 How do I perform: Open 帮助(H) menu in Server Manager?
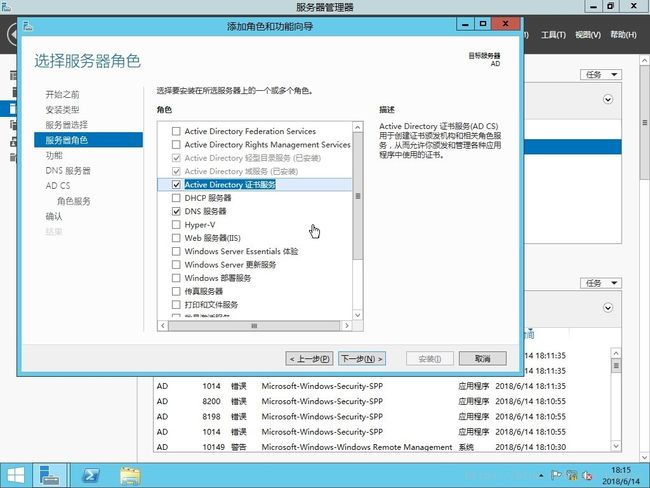(623, 35)
